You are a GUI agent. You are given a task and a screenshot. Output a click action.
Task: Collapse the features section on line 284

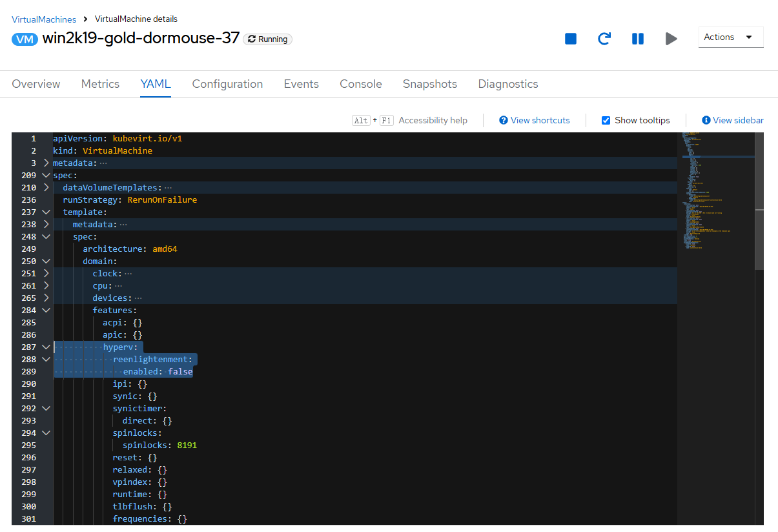[x=46, y=310]
